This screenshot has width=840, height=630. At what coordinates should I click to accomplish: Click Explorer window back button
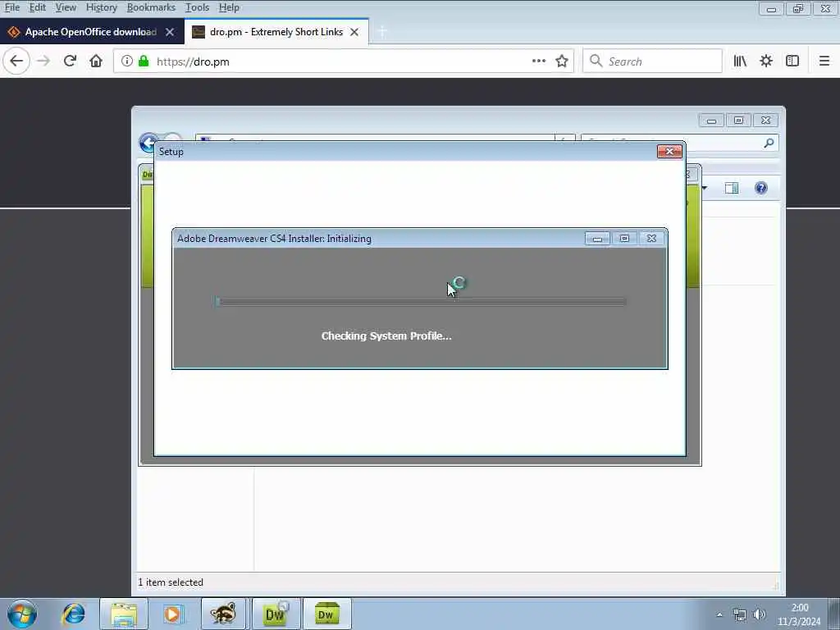tap(148, 143)
